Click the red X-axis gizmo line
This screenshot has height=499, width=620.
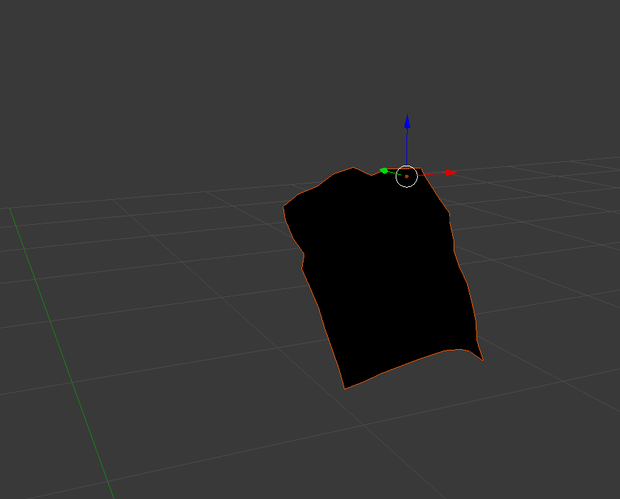(431, 174)
